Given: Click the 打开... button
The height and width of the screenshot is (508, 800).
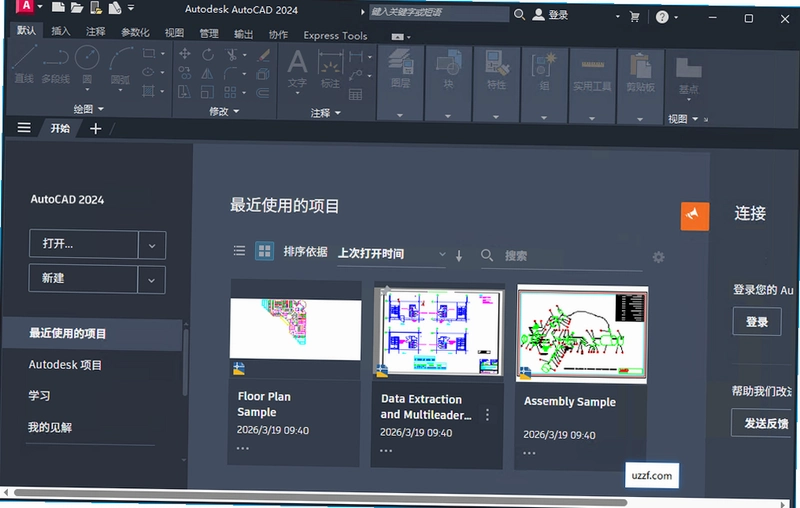Looking at the screenshot, I should [x=84, y=244].
